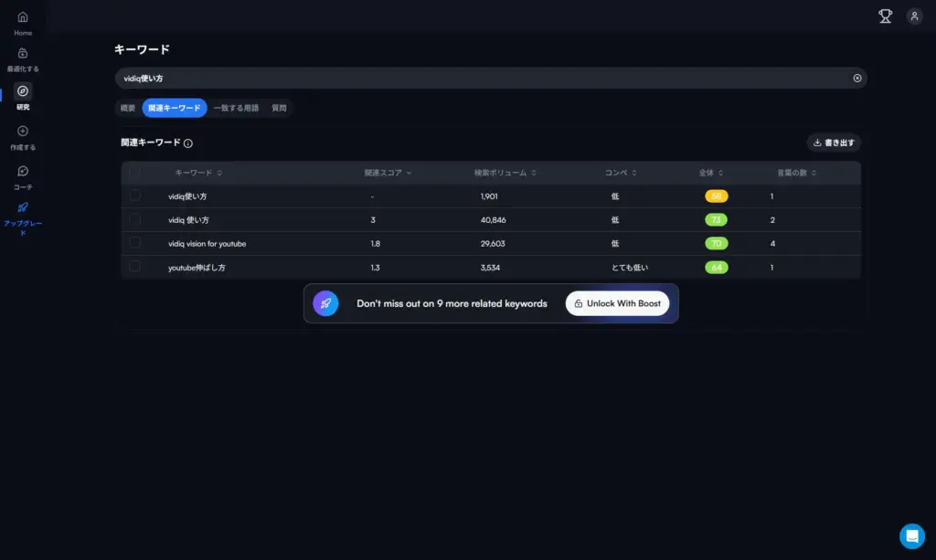Check the vidiq 使い方 (score 3) row checkbox
The image size is (936, 560).
click(x=135, y=219)
